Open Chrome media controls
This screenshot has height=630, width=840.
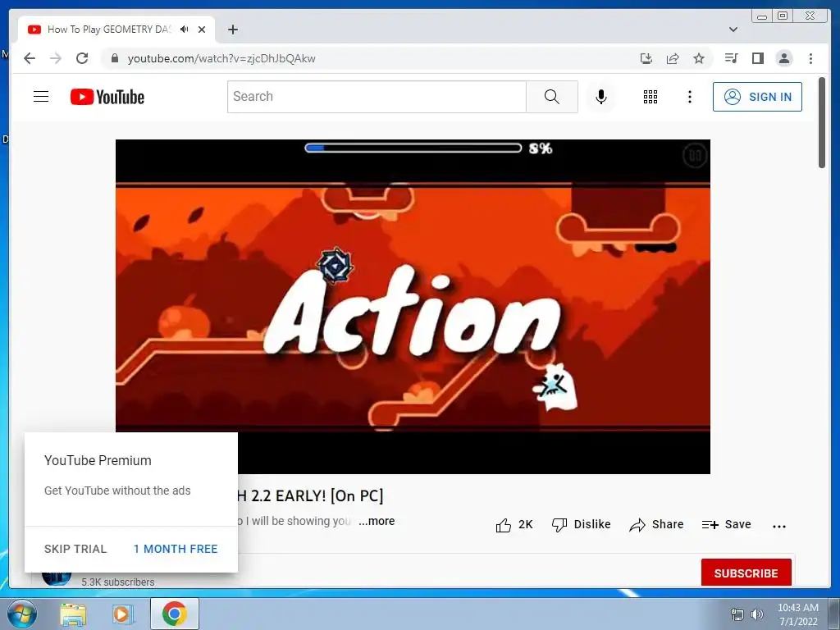pos(731,58)
